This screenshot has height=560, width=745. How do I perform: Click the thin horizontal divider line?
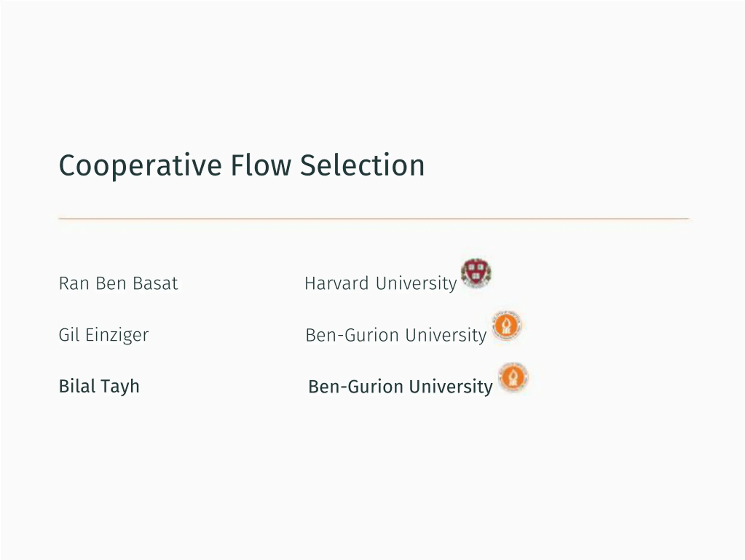tap(373, 219)
